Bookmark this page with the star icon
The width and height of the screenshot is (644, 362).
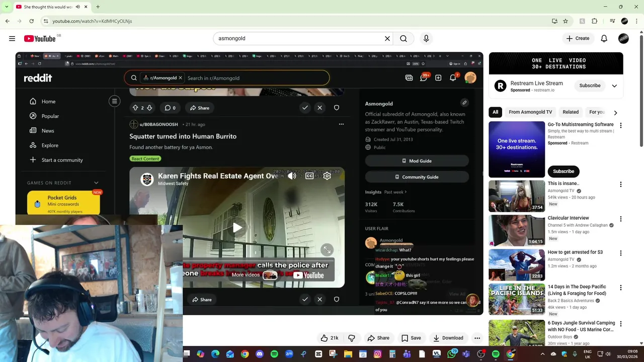click(566, 21)
